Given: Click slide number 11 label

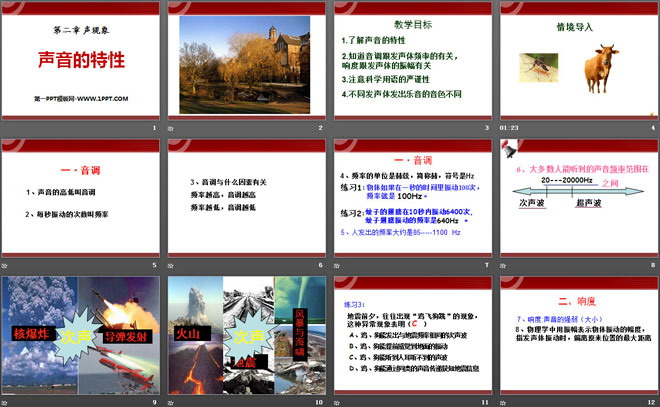Looking at the screenshot, I should 485,402.
